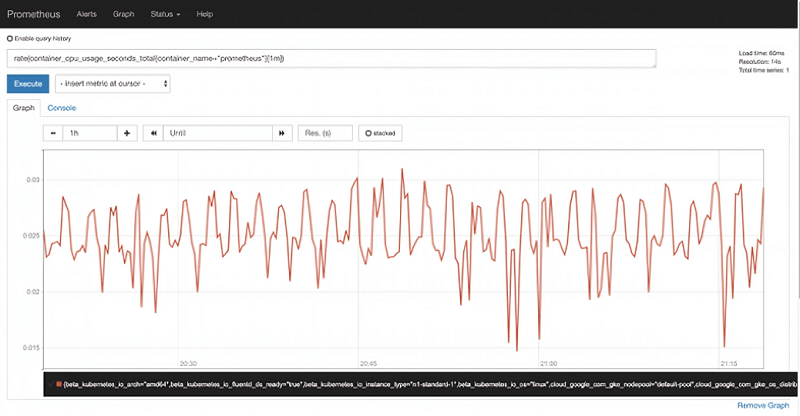Viewport: 800px width, 416px height.
Task: Click the 20:45 x-axis label
Action: pyautogui.click(x=368, y=363)
